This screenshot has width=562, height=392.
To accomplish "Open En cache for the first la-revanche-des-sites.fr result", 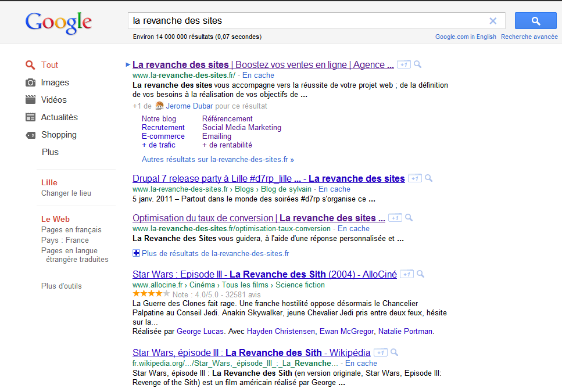I will coord(258,75).
